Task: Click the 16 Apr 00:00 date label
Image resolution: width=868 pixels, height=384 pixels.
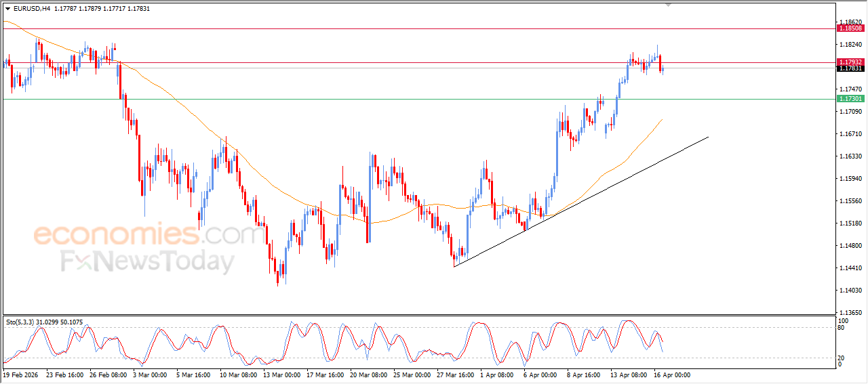Action: click(x=673, y=374)
